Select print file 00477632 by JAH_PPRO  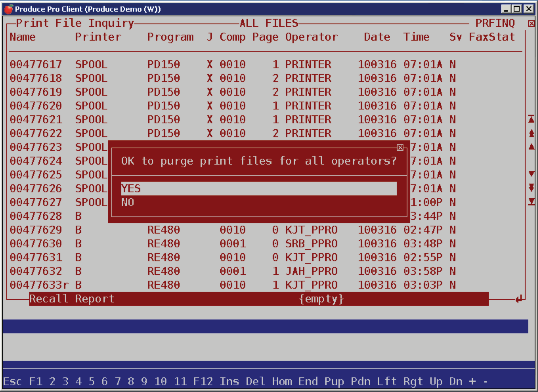233,271
